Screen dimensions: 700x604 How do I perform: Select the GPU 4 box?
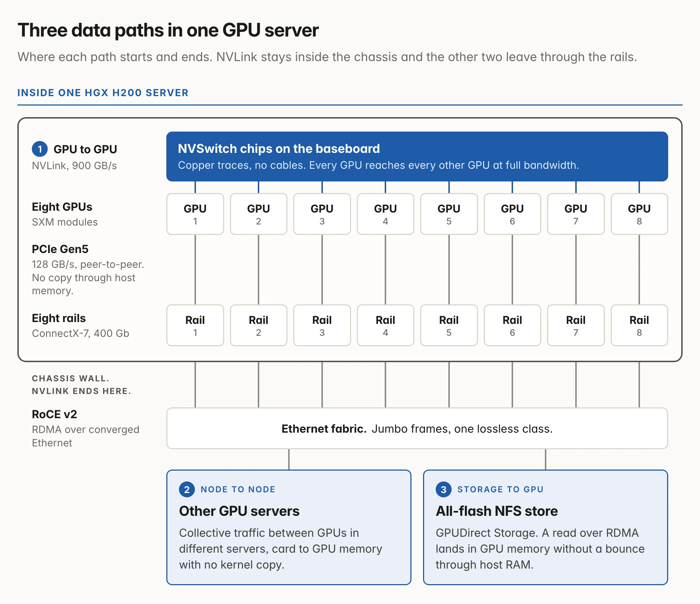coord(385,214)
